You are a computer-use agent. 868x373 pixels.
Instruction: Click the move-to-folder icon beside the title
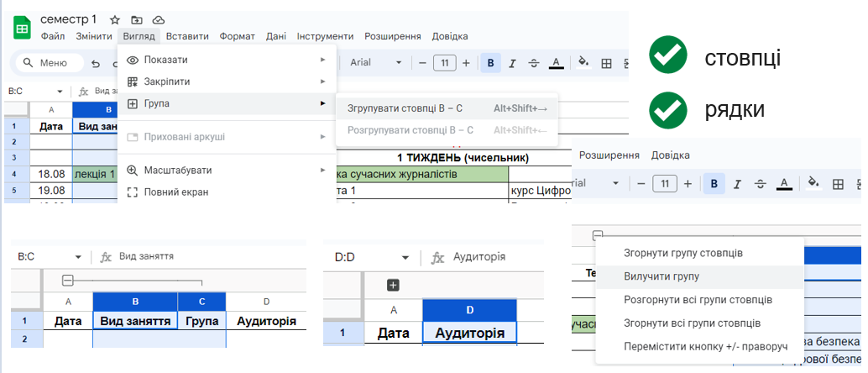click(137, 19)
